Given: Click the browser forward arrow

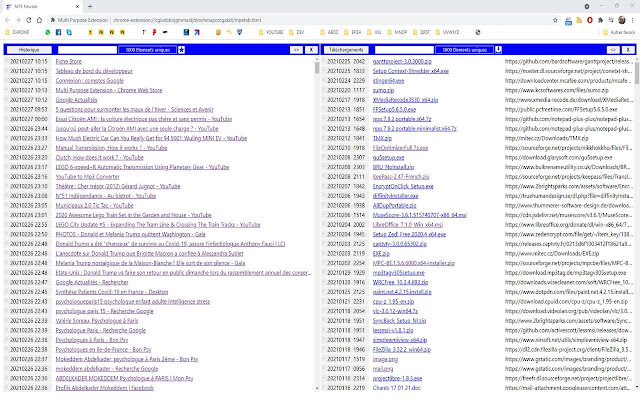Looking at the screenshot, I should tap(18, 20).
